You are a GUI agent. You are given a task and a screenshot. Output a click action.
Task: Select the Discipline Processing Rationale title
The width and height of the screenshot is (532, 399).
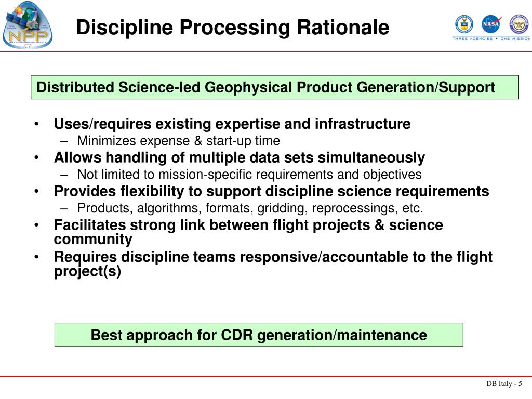click(x=232, y=27)
